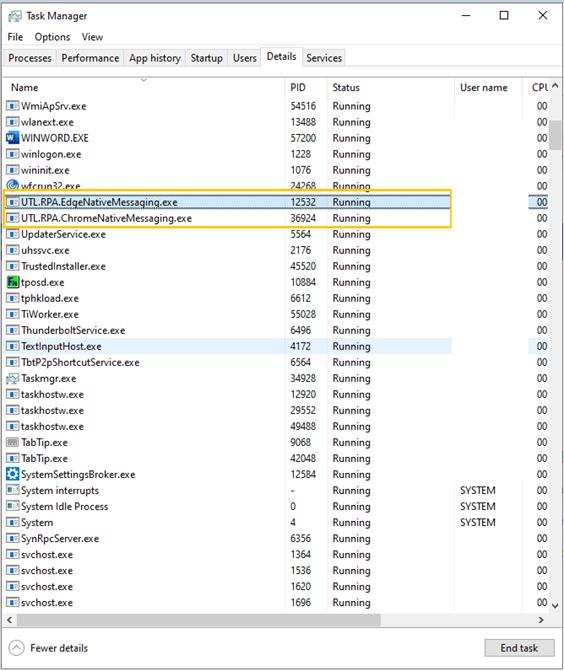Viewport: 564px width, 671px height.
Task: Click the ThunderboltService.exe icon
Action: point(13,330)
